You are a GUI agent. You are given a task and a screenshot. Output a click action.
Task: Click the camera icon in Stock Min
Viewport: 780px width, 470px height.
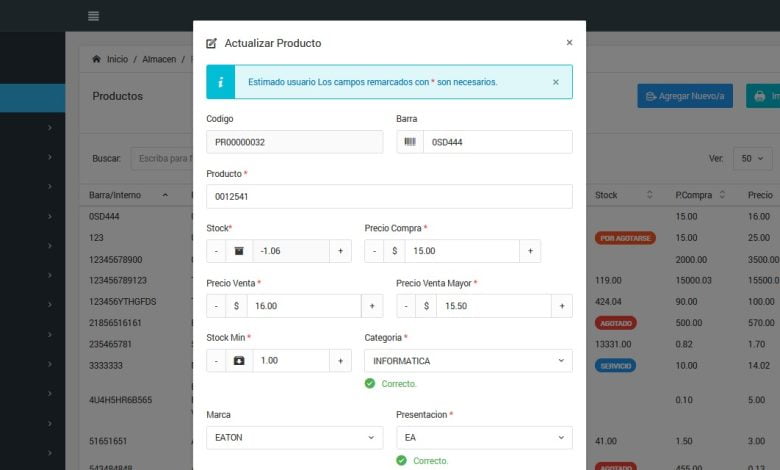238,360
